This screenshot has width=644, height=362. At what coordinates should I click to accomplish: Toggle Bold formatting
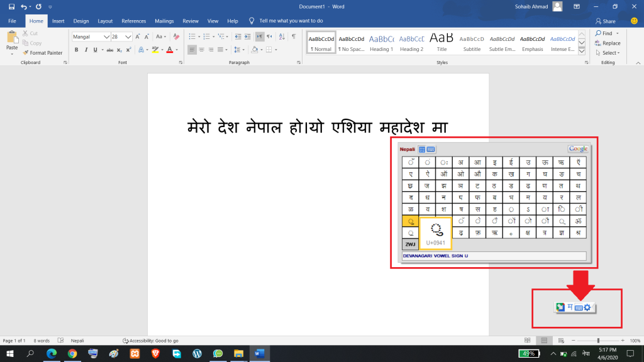coord(76,50)
